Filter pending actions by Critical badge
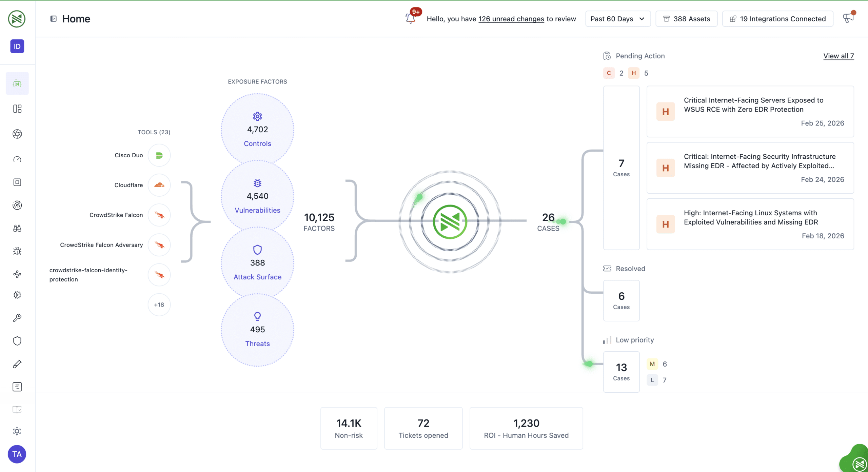 [609, 73]
